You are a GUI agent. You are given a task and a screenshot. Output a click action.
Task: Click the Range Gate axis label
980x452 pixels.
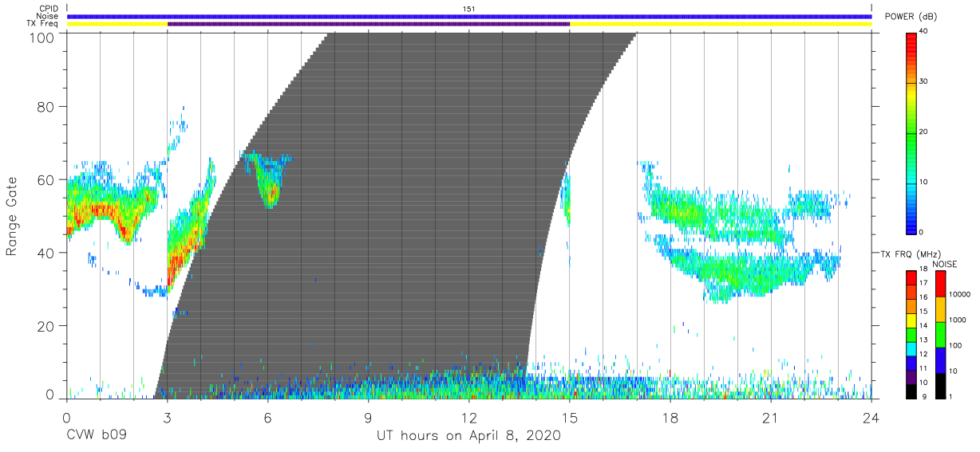(x=12, y=217)
